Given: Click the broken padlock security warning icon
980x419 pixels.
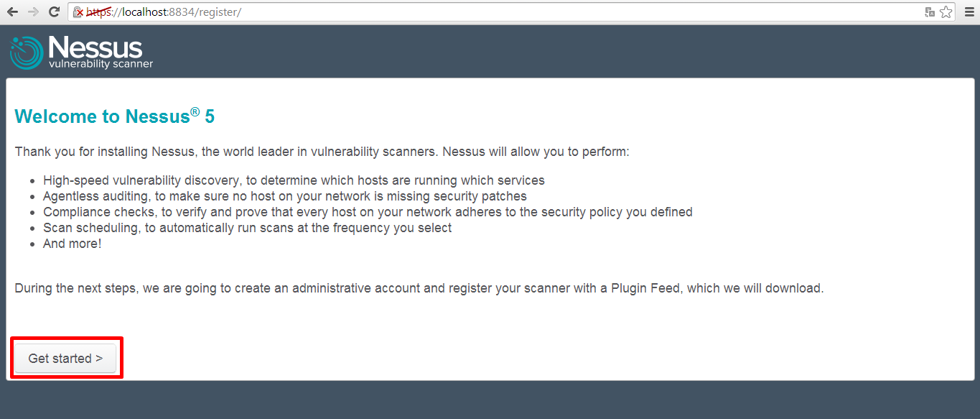Looking at the screenshot, I should pyautogui.click(x=78, y=12).
